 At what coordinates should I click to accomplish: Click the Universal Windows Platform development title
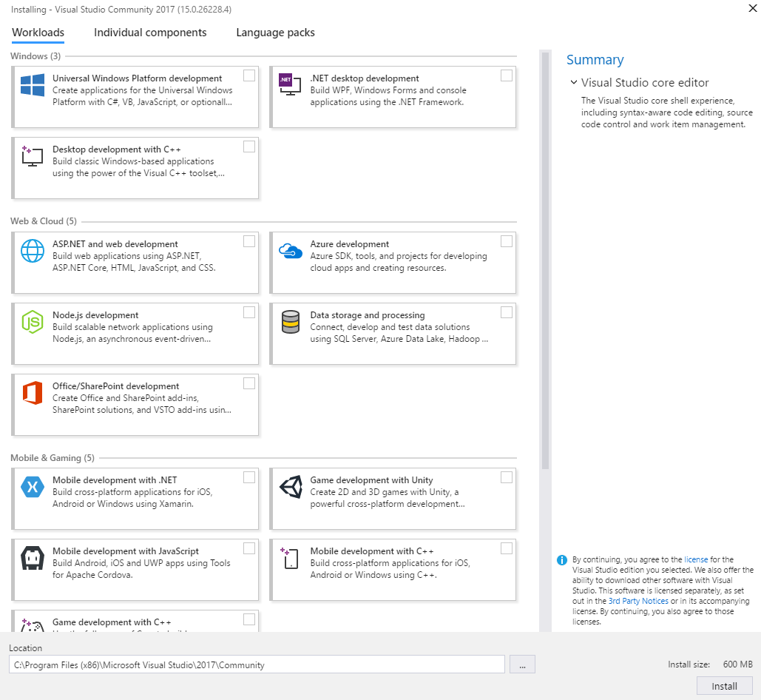138,78
